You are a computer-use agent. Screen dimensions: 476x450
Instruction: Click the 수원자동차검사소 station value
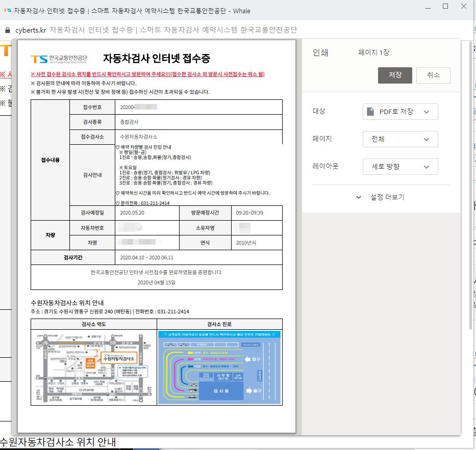tap(138, 137)
